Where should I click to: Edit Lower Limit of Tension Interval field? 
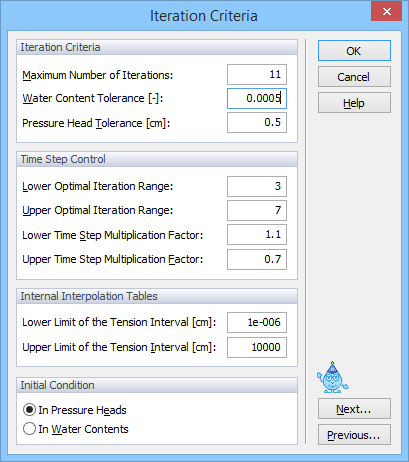[257, 322]
